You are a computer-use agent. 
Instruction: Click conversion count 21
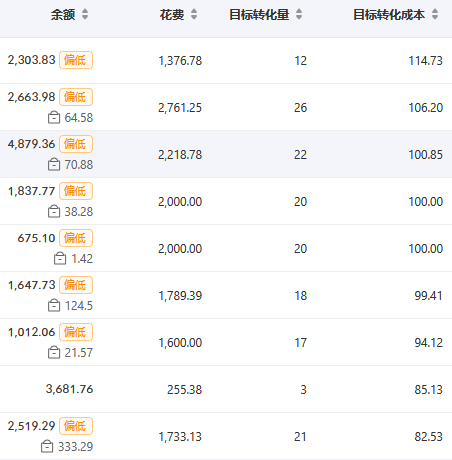click(300, 437)
